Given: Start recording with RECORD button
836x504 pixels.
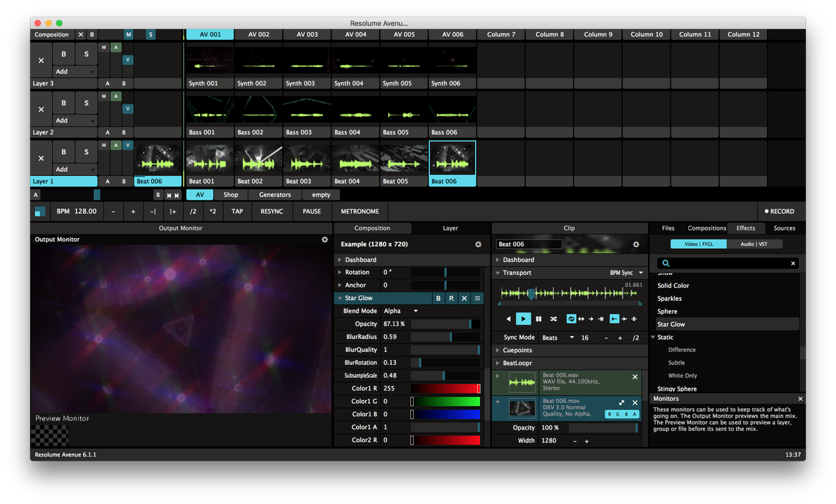Looking at the screenshot, I should (780, 212).
